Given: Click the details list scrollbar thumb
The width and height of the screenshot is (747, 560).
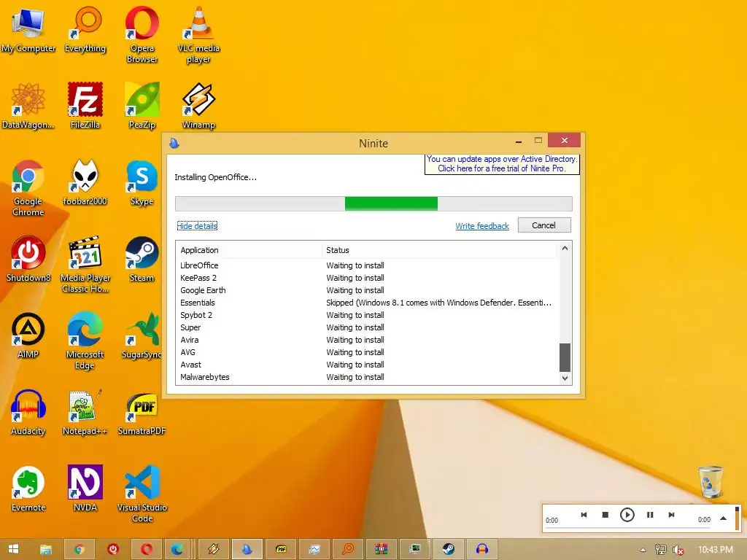Looking at the screenshot, I should pos(565,357).
